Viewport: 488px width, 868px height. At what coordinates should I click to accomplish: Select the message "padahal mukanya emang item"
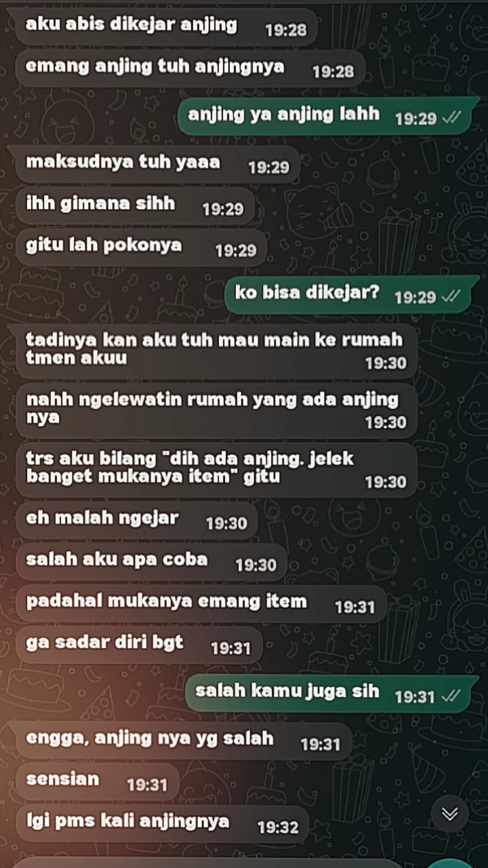(201, 604)
